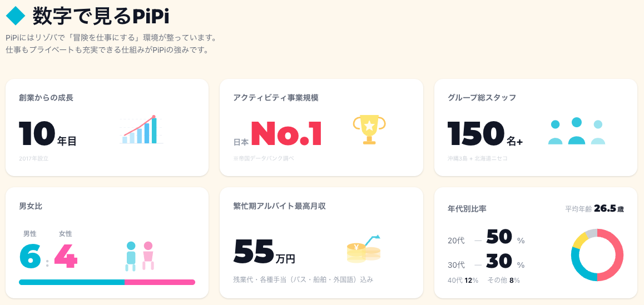Click the red No.1 text
Viewport: 644px width, 305px height.
point(286,134)
